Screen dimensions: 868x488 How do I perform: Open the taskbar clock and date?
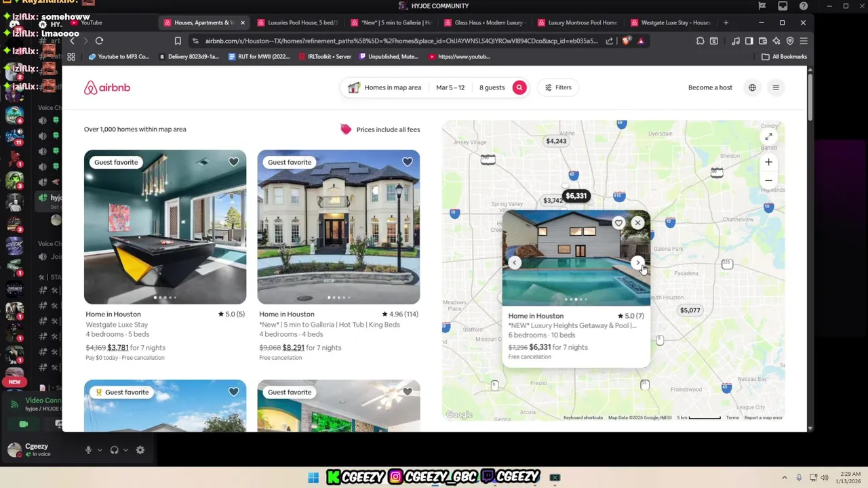pyautogui.click(x=848, y=477)
